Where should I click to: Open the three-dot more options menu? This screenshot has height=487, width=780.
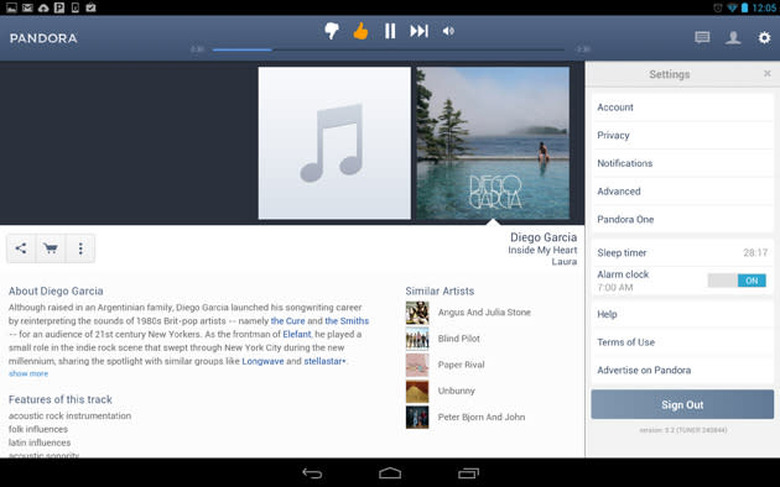click(80, 248)
